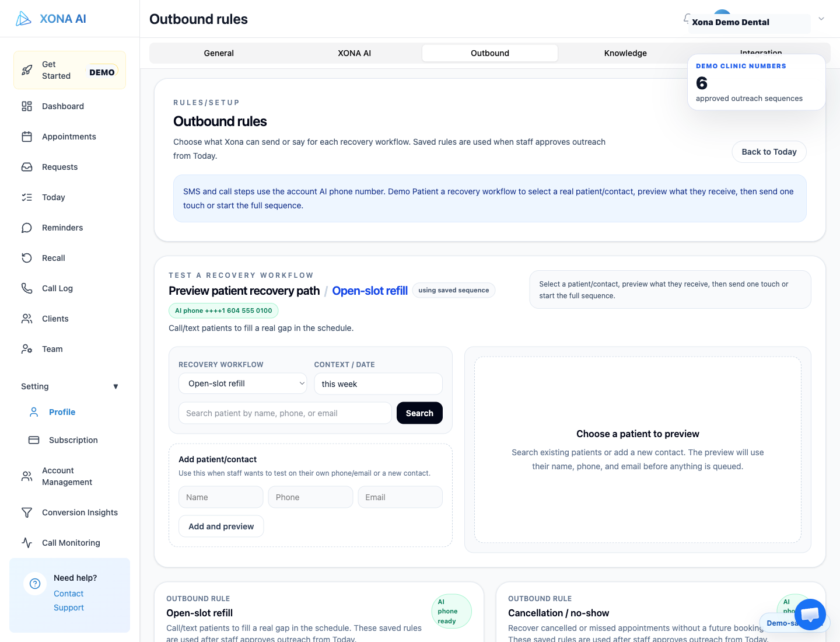Click the Team user-gear icon

pos(27,349)
